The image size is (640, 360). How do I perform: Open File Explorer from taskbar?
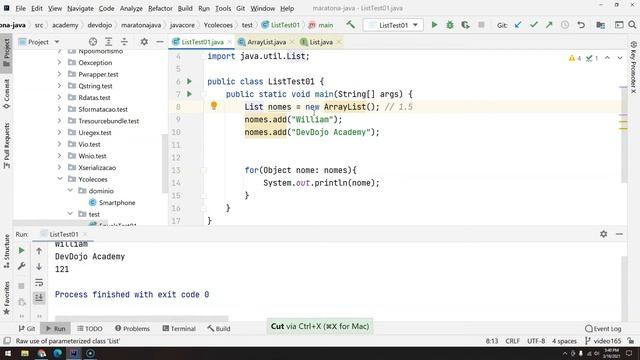[25, 353]
